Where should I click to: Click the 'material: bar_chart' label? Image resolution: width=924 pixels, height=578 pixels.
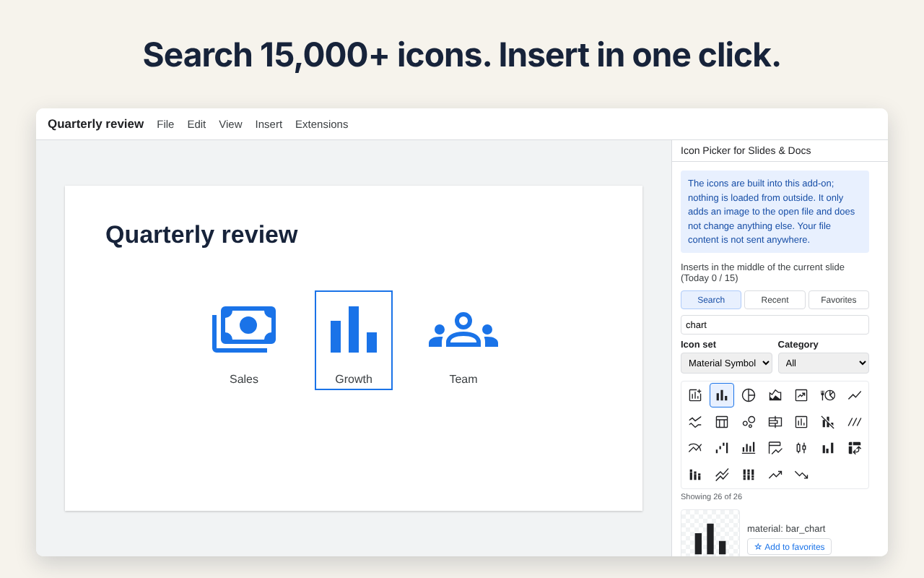click(x=786, y=528)
